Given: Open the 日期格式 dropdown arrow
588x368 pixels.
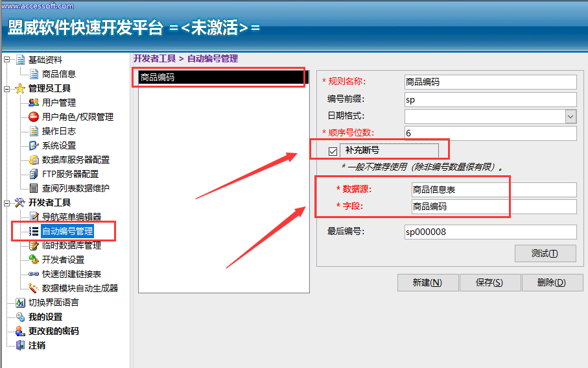Looking at the screenshot, I should pos(570,116).
